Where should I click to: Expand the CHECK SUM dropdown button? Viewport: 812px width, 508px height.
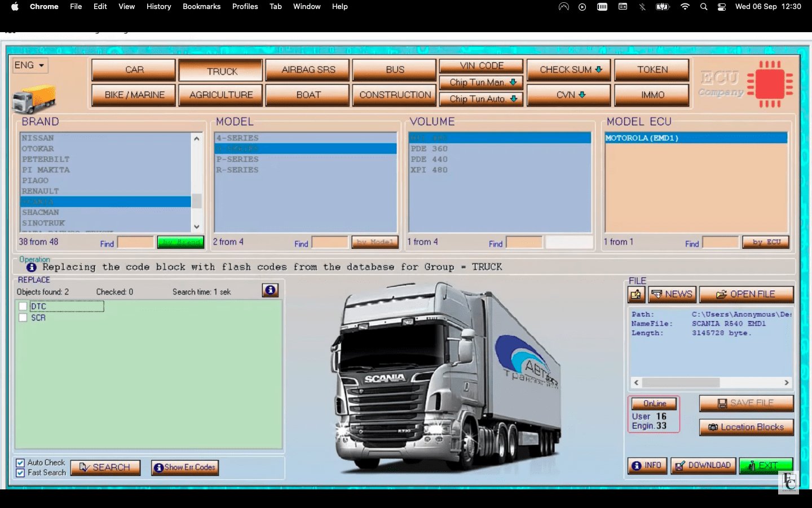(569, 70)
